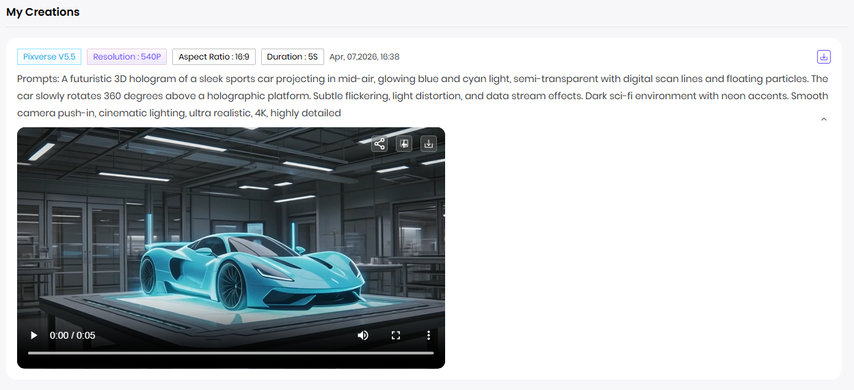854x390 pixels.
Task: Click the Resolution : 540P tag
Action: [127, 57]
